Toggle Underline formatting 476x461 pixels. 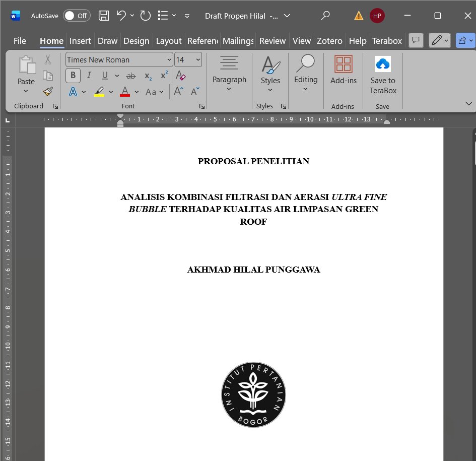click(105, 75)
